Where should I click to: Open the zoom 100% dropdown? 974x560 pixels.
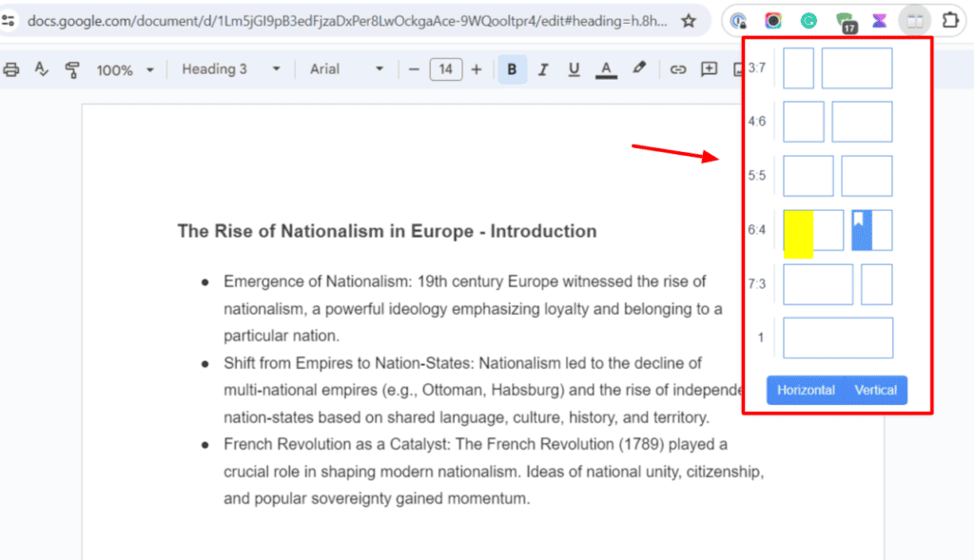point(124,69)
